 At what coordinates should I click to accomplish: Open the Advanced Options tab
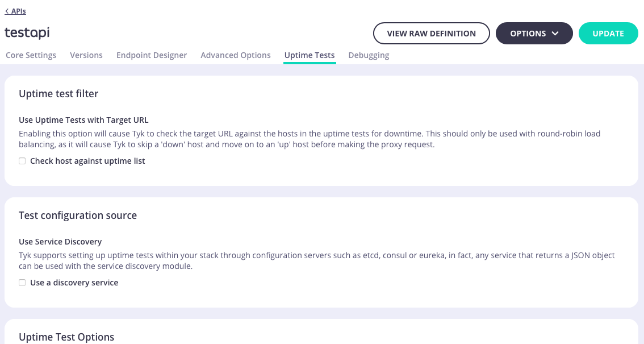tap(235, 55)
